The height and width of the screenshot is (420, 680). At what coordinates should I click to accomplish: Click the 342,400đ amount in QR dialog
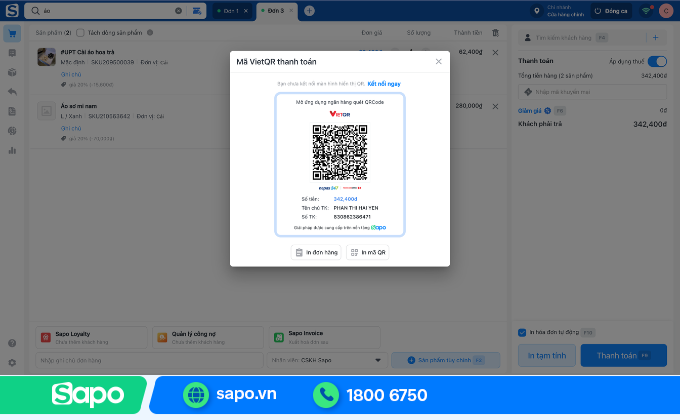(345, 199)
